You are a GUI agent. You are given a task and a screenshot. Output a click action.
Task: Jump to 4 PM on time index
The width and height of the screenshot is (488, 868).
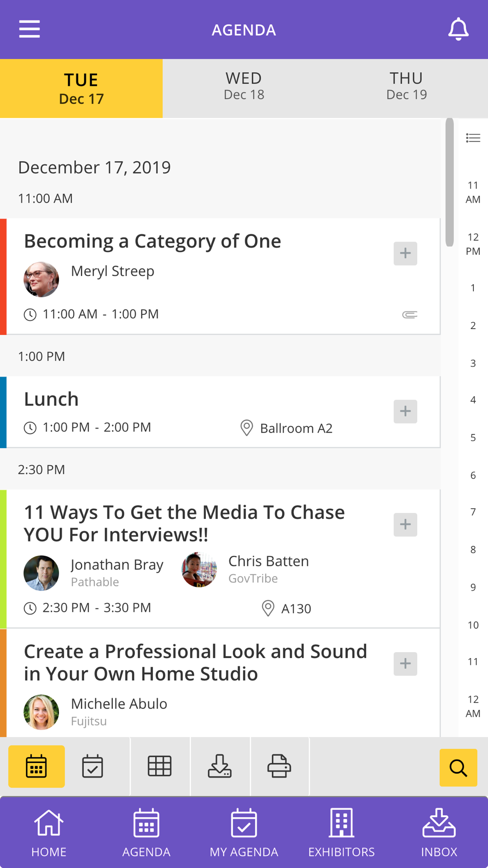(473, 400)
